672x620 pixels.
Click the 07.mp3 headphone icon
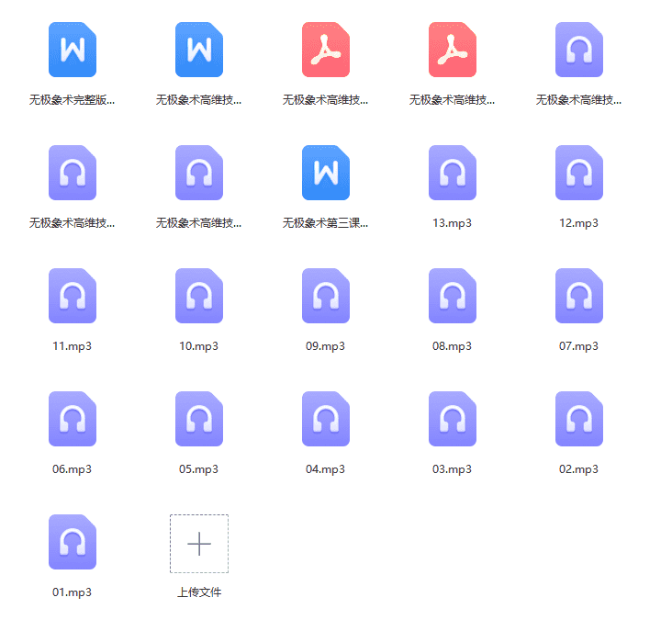tap(579, 296)
